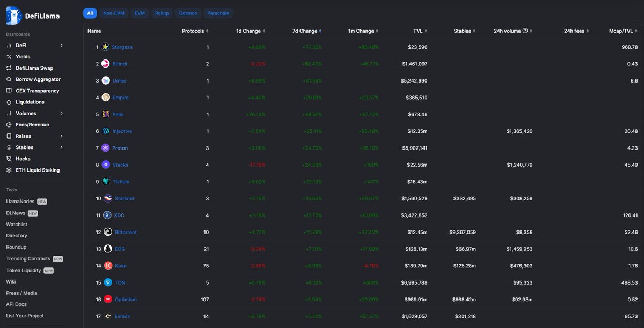Select the Rollup filter tab
This screenshot has height=328, width=644.
coord(162,13)
